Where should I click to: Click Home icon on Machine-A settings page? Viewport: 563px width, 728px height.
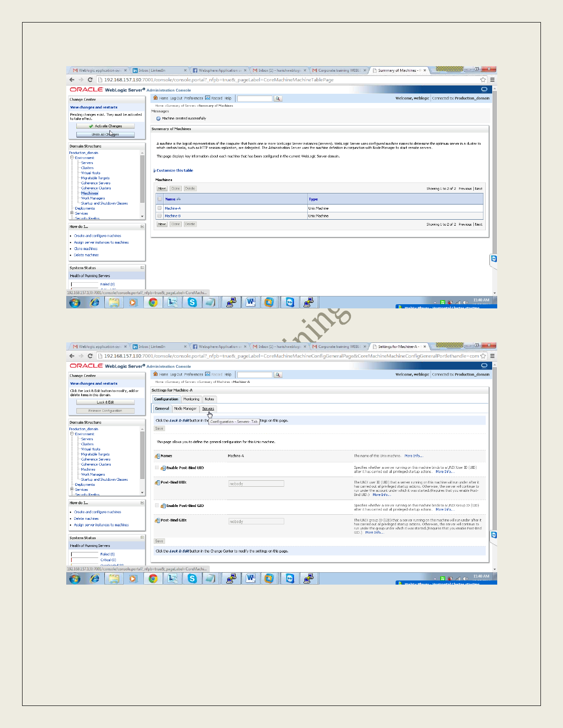pyautogui.click(x=155, y=374)
